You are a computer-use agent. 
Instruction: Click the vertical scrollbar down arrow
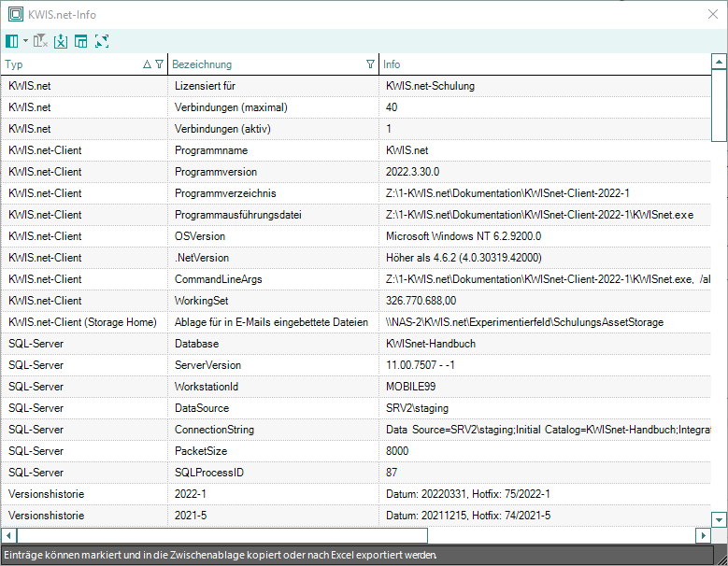[719, 520]
